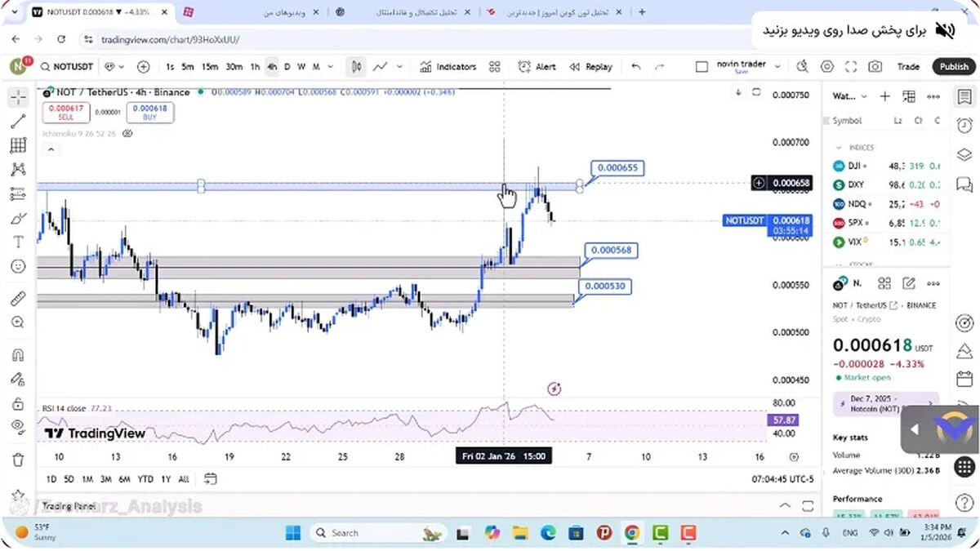Select the 30m timeframe
The height and width of the screenshot is (551, 980).
(x=234, y=67)
